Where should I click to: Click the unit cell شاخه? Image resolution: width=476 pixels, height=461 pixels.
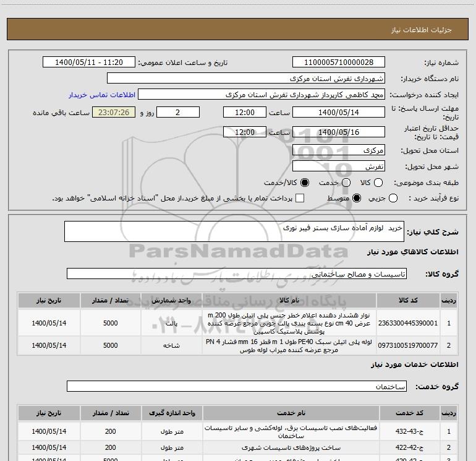click(x=171, y=345)
